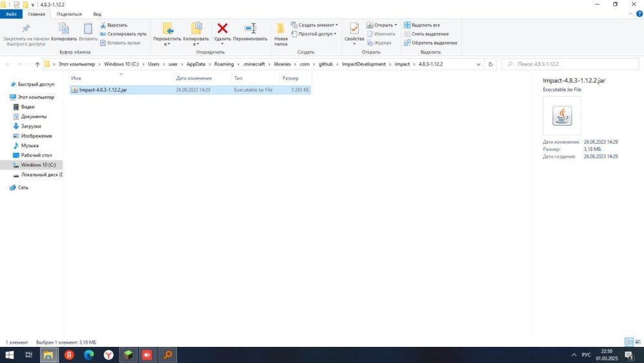
Task: Pin to Quick Access ribbon button
Action: [x=26, y=34]
